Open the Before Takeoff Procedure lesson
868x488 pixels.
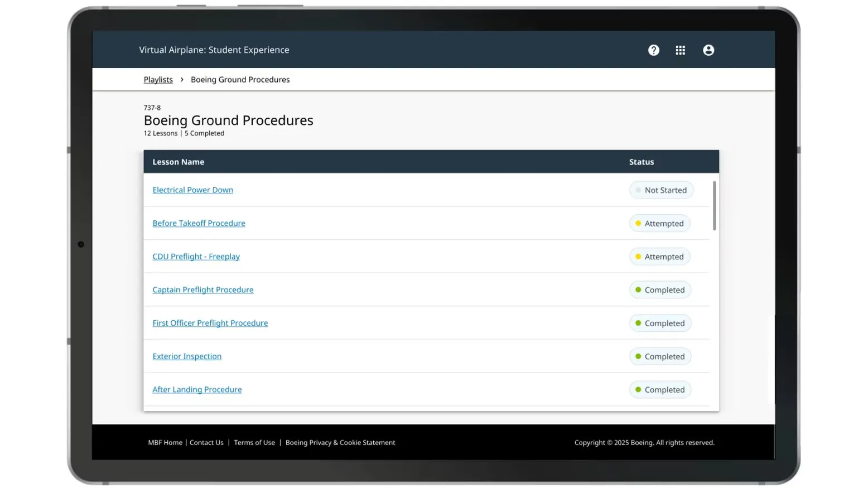pos(199,223)
